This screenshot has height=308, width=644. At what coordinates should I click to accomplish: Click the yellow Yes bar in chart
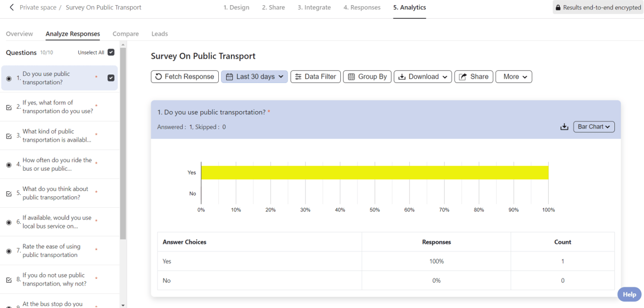click(x=375, y=172)
